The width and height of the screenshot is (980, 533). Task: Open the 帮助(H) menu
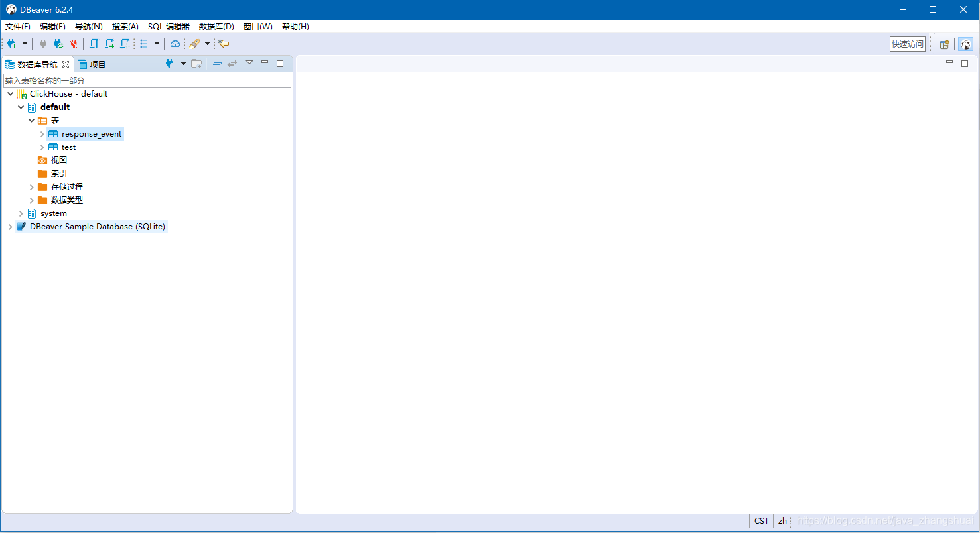click(295, 27)
